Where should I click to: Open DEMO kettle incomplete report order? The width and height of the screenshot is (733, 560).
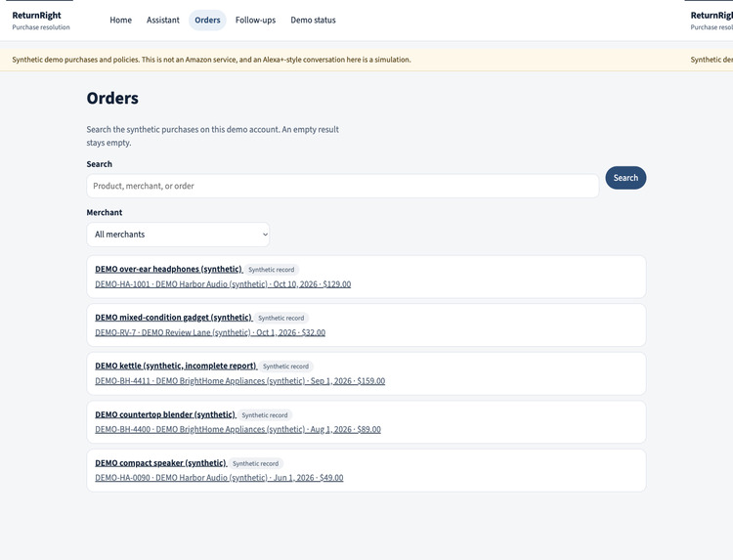tap(176, 366)
